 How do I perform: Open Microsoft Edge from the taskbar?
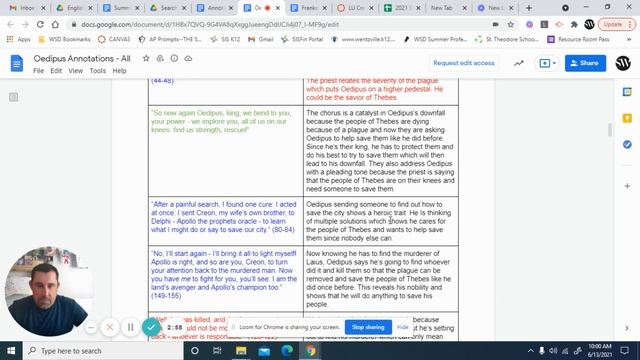point(287,351)
